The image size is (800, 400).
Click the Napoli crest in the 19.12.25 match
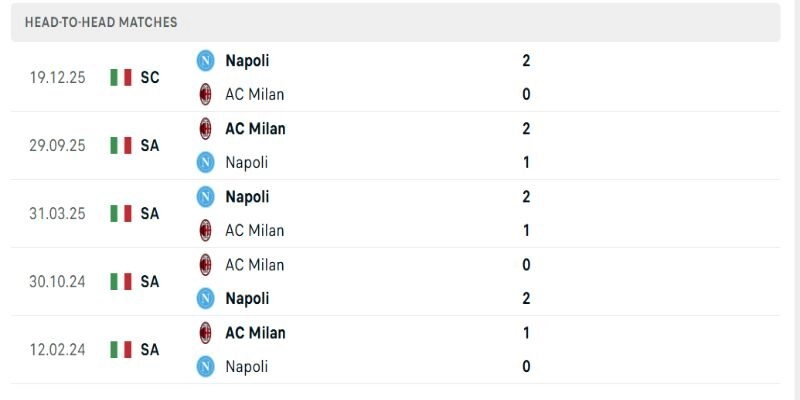(x=205, y=60)
